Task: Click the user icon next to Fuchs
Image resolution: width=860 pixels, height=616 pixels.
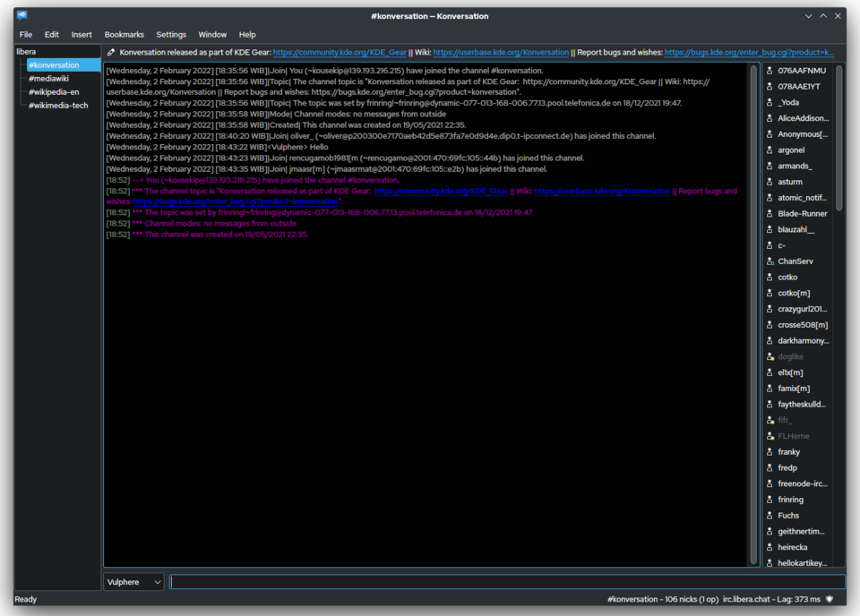Action: click(769, 516)
